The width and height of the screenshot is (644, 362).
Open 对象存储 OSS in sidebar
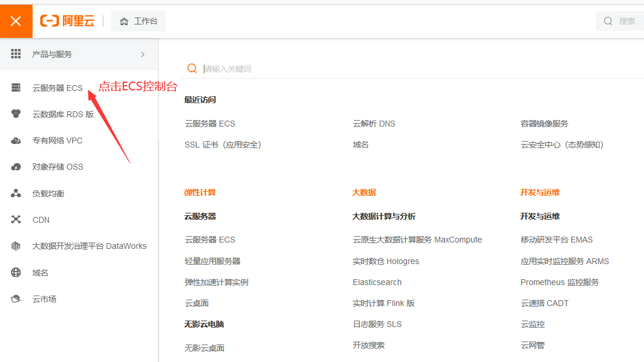[x=58, y=167]
